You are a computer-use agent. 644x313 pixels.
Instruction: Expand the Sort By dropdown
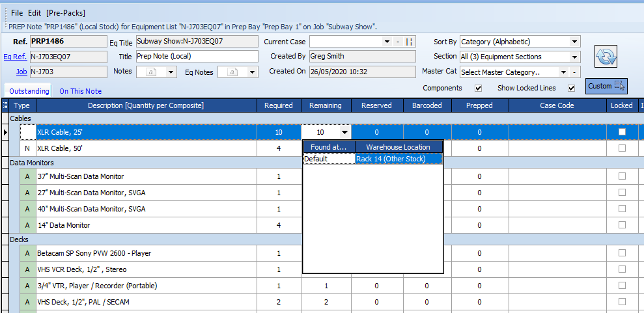(x=574, y=42)
